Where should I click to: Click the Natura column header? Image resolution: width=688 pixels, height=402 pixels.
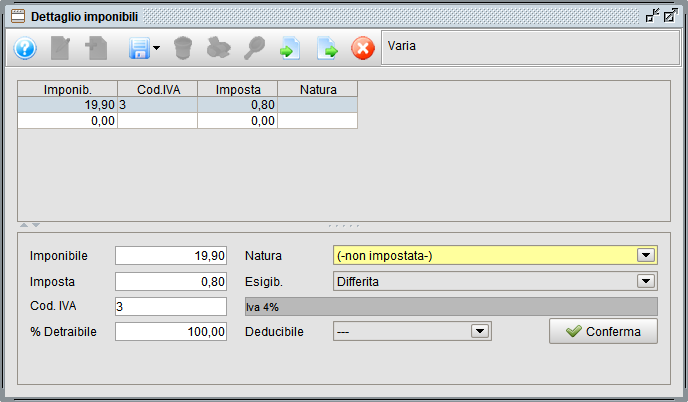pyautogui.click(x=318, y=89)
